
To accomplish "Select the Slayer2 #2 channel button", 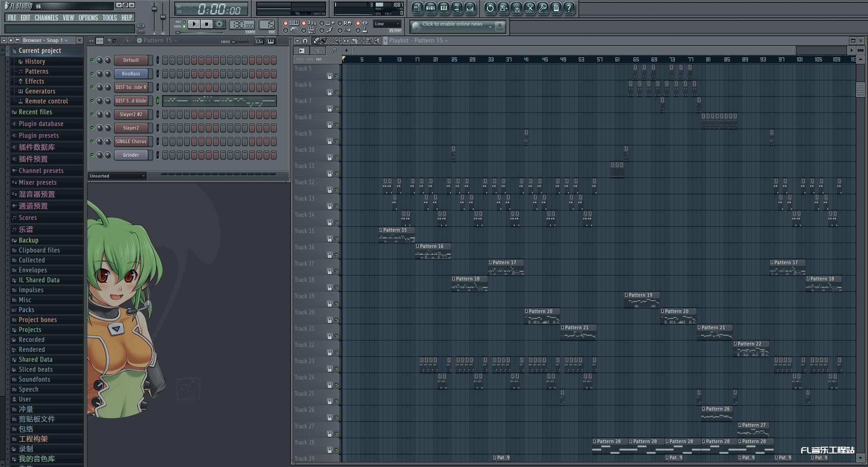I will tap(131, 114).
